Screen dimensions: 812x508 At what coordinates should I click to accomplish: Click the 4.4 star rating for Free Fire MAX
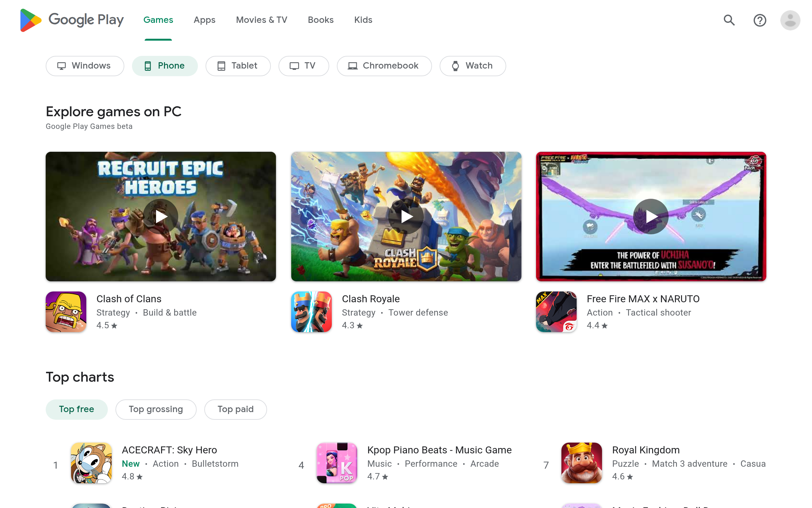pyautogui.click(x=597, y=325)
